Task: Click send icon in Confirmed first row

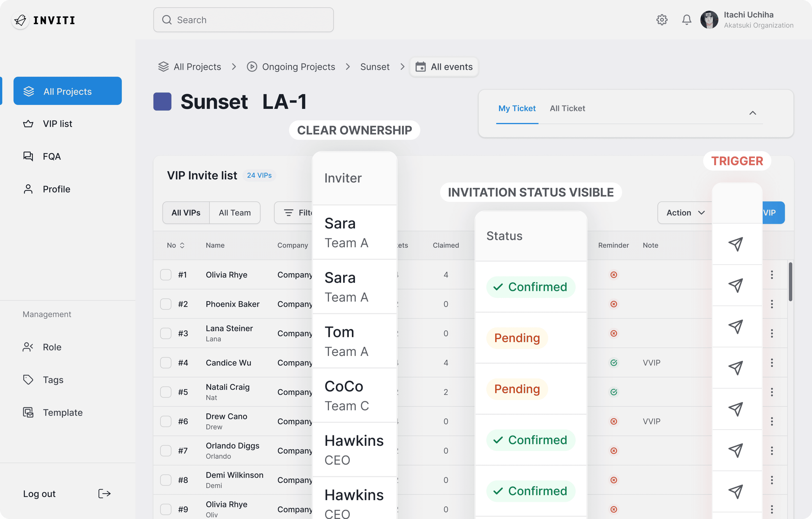Action: tap(736, 285)
